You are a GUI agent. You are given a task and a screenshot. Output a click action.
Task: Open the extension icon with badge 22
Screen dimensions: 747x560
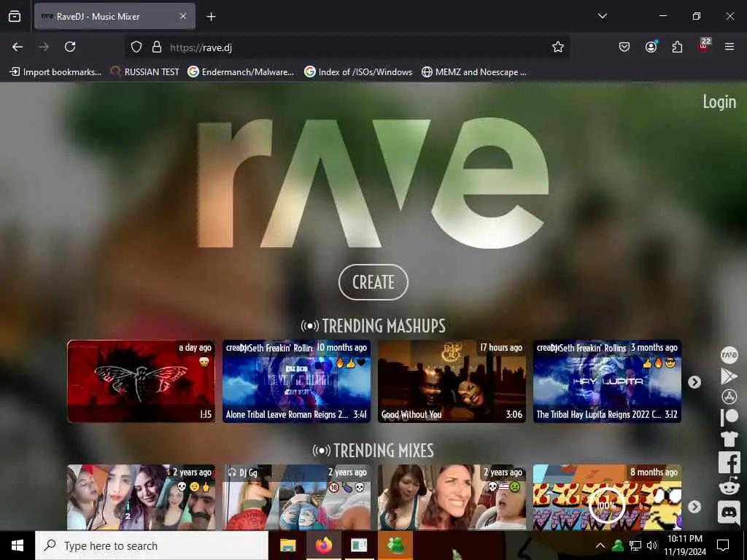[704, 46]
